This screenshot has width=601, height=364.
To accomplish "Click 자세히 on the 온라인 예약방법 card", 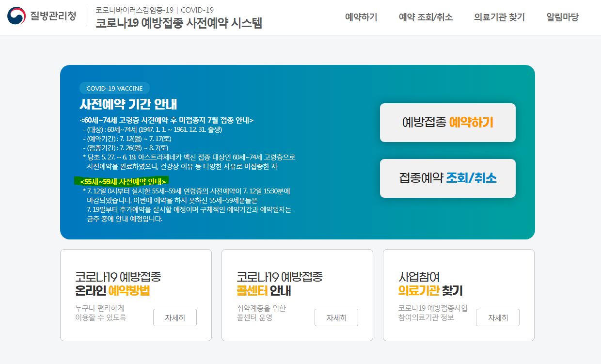I will (x=175, y=318).
